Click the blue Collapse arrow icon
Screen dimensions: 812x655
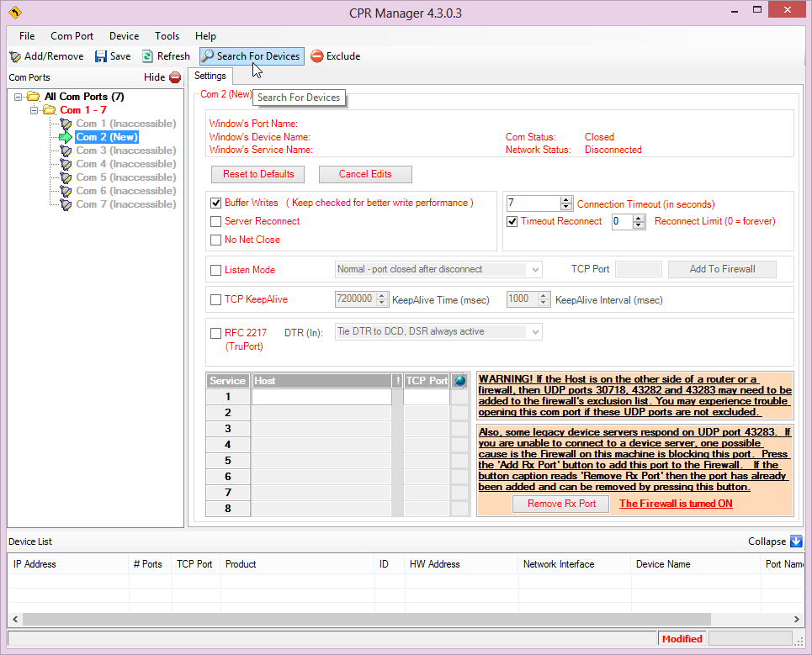click(796, 541)
